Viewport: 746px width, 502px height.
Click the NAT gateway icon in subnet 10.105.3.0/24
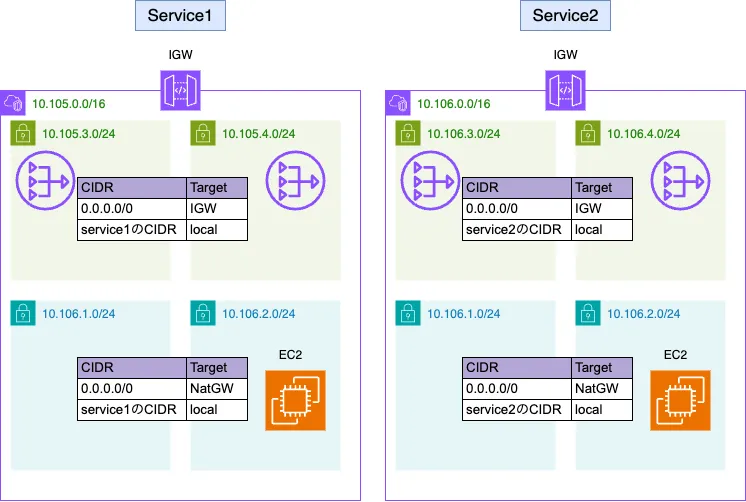(45, 181)
